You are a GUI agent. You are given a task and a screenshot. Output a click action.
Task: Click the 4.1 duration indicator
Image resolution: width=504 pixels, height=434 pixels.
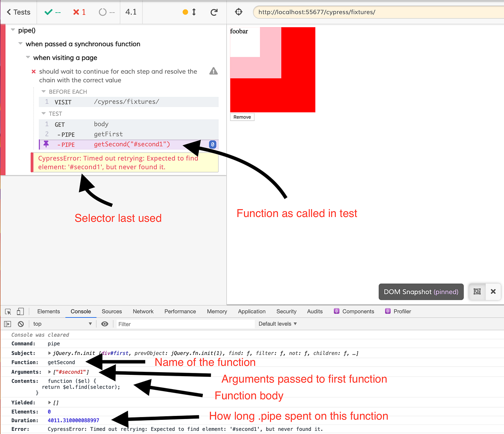click(131, 12)
